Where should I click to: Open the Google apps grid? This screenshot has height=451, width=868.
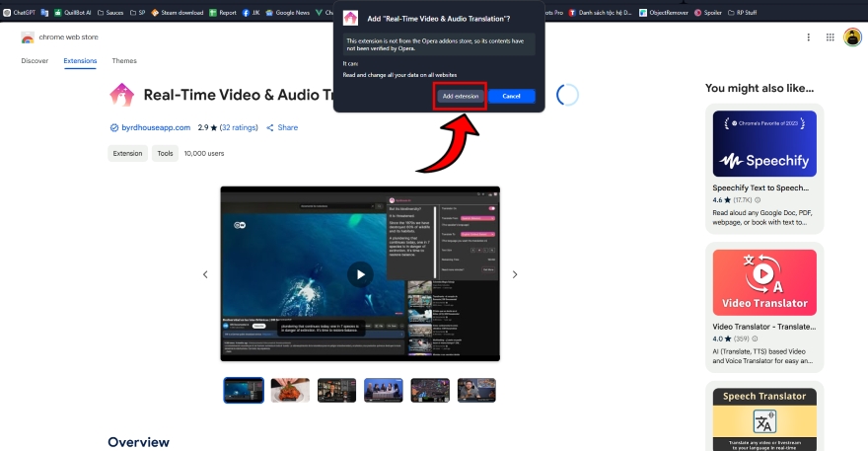click(830, 38)
